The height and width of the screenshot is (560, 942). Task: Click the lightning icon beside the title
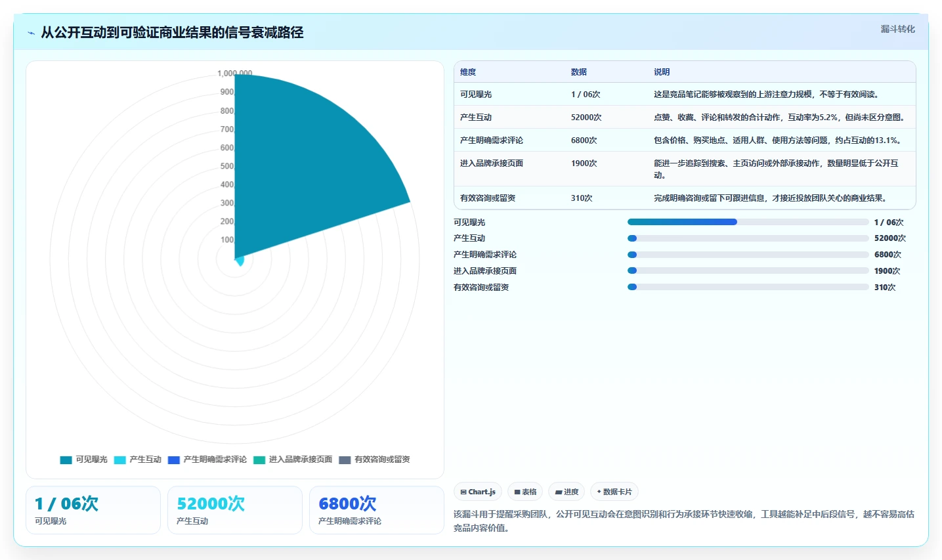point(31,33)
